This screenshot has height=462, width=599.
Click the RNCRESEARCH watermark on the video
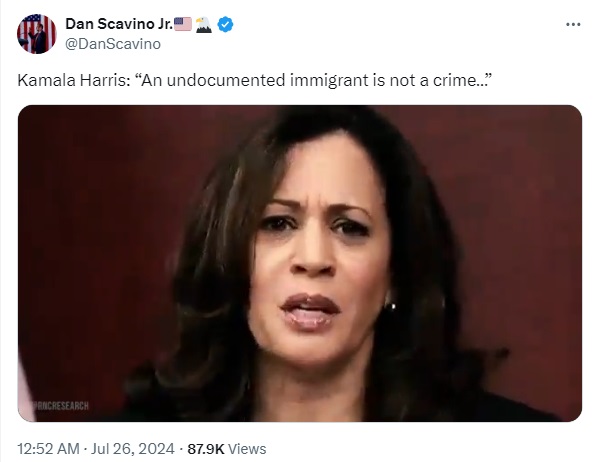(61, 405)
